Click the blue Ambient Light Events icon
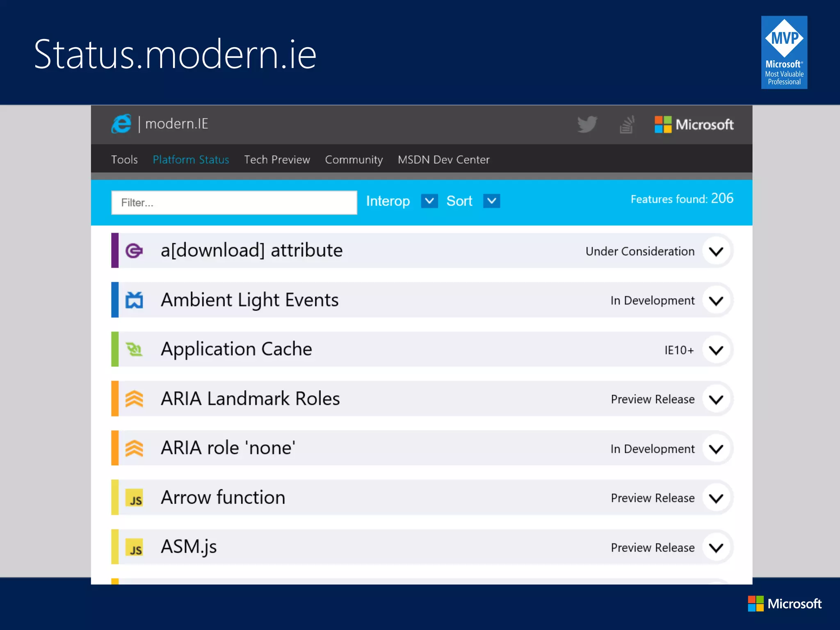This screenshot has width=840, height=630. [134, 300]
